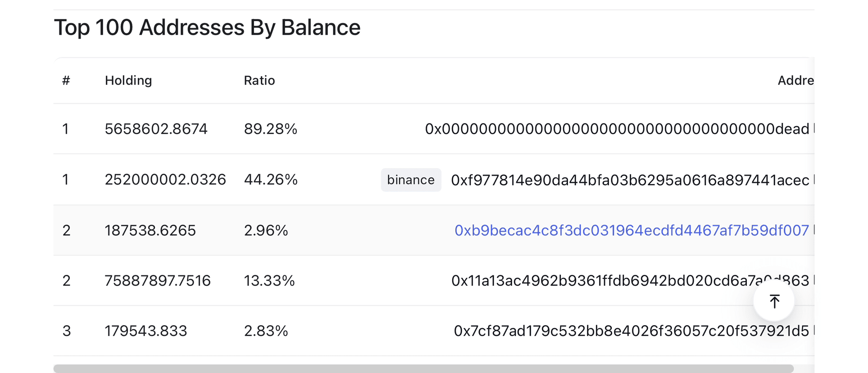Click the 44.26% ratio cell
The height and width of the screenshot is (373, 868).
point(271,179)
